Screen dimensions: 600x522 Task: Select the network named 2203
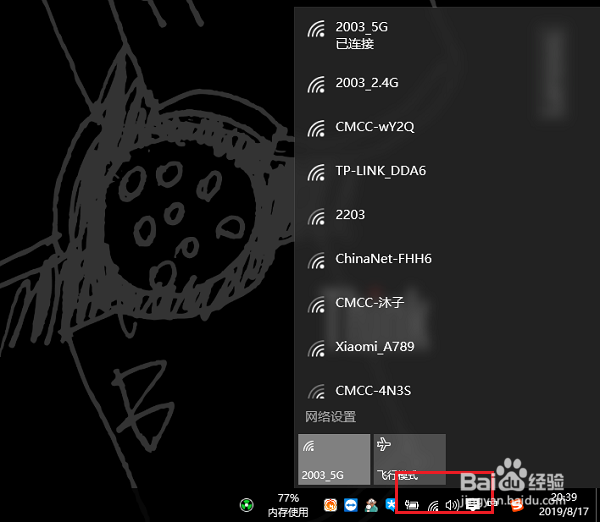pos(447,215)
